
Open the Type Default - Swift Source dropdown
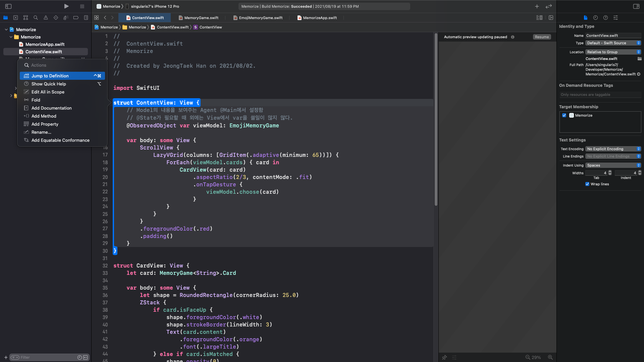(613, 43)
